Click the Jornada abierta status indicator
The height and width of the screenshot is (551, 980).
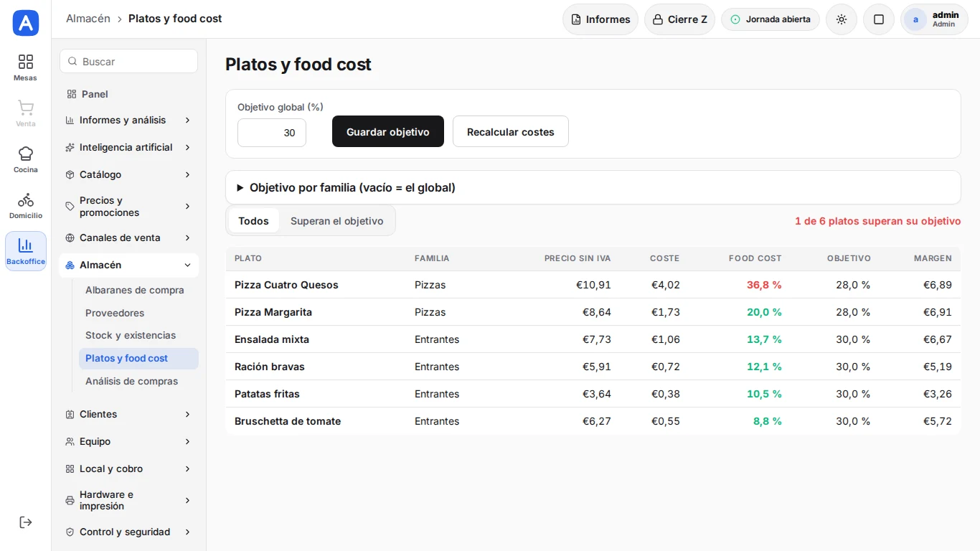tap(771, 19)
